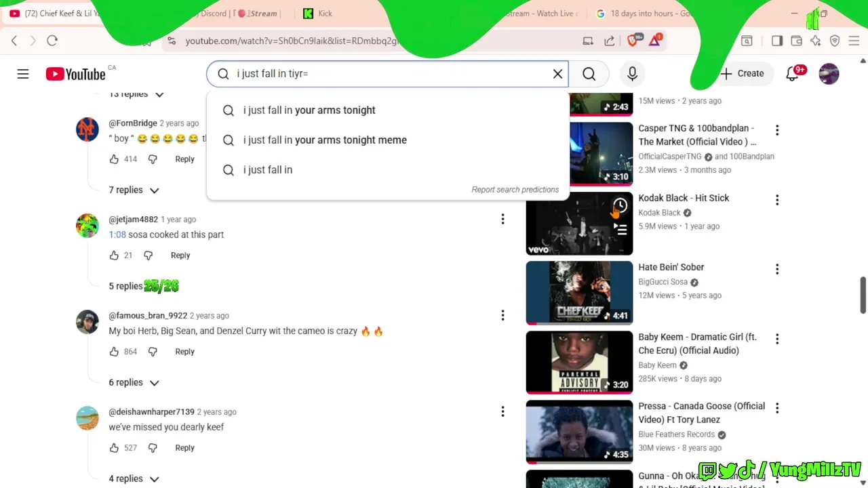Switch to the Discord Stream tab

[237, 14]
